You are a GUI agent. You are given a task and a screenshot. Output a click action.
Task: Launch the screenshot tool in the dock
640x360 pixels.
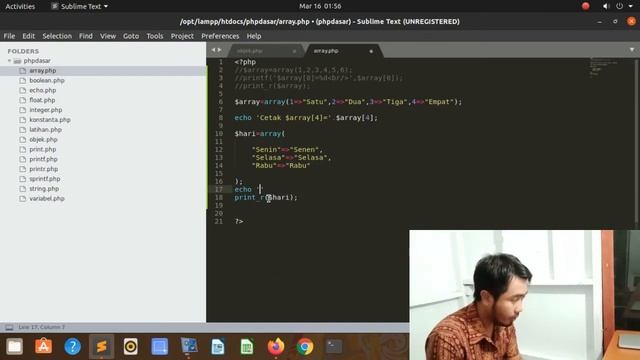pyautogui.click(x=160, y=347)
